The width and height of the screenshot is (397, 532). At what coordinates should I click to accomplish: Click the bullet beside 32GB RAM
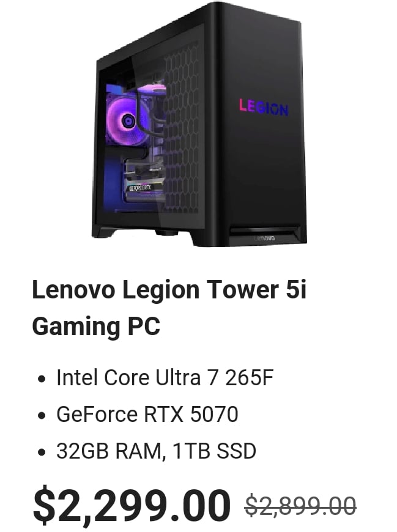(42, 452)
